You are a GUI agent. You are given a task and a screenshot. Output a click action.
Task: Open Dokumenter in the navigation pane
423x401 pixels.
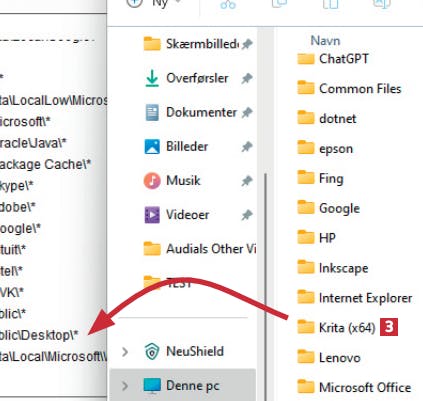[191, 112]
